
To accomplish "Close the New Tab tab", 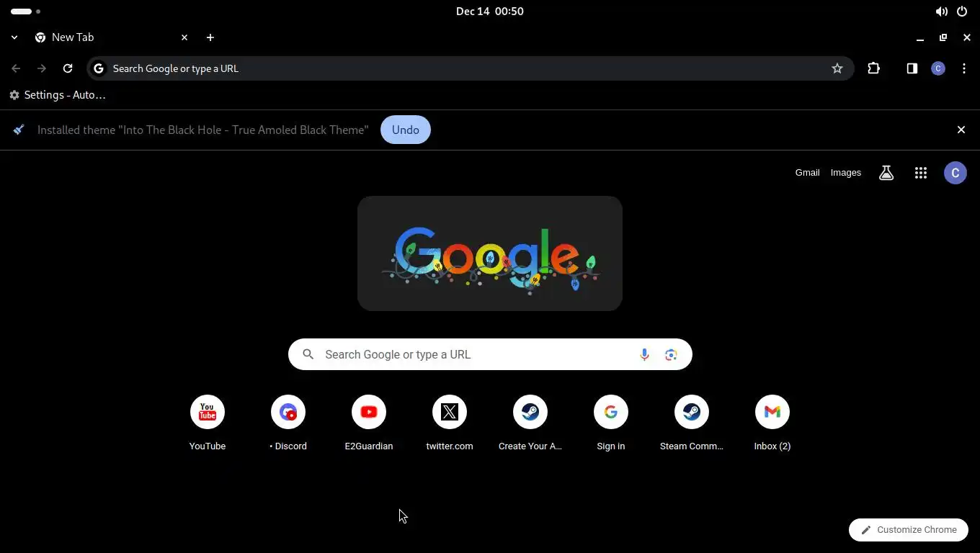I will (x=184, y=37).
